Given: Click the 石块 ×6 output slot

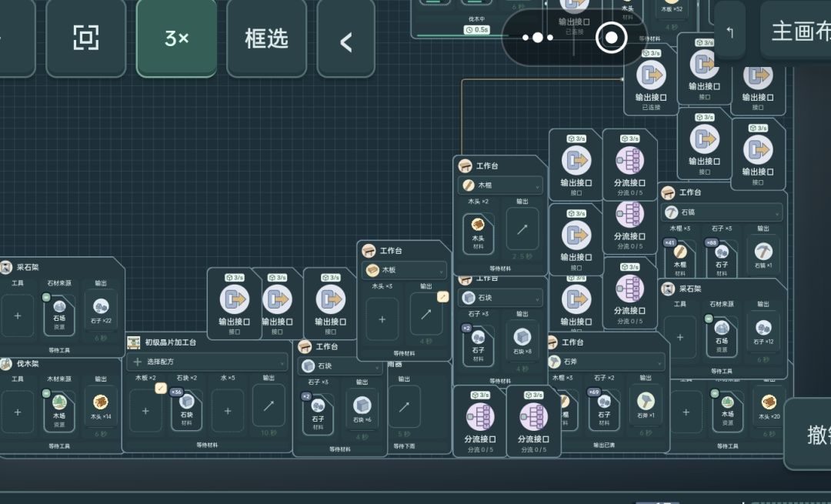Looking at the screenshot, I should point(362,411).
